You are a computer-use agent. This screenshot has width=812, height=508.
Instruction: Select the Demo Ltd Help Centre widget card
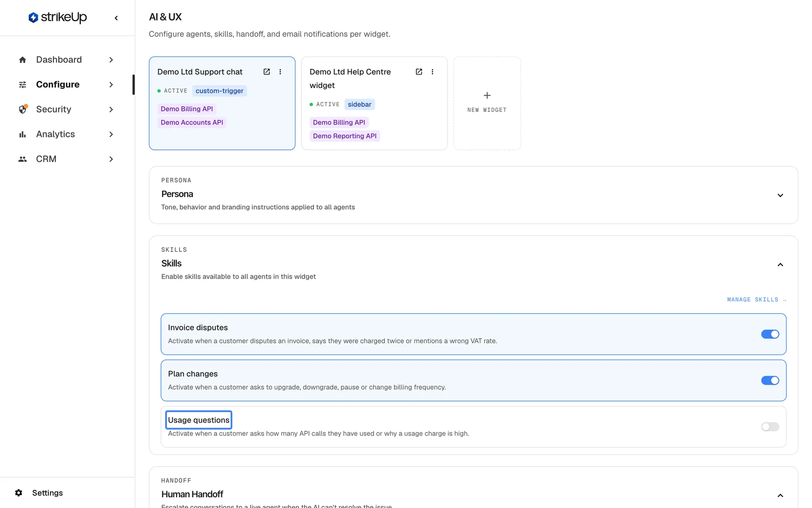coord(374,103)
